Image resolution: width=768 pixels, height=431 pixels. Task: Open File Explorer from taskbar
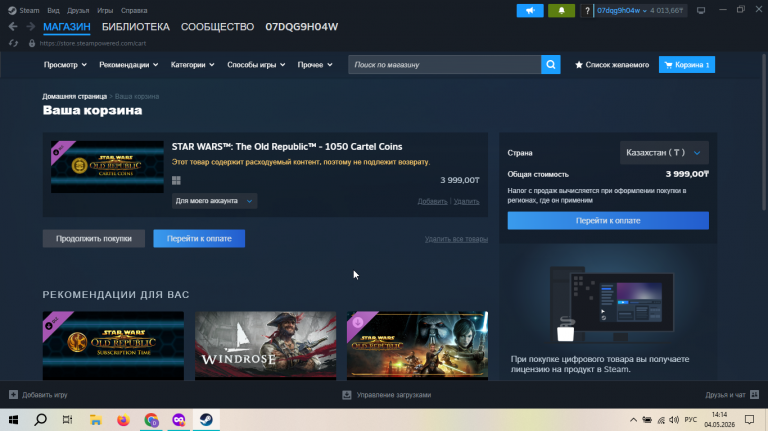tap(96, 420)
